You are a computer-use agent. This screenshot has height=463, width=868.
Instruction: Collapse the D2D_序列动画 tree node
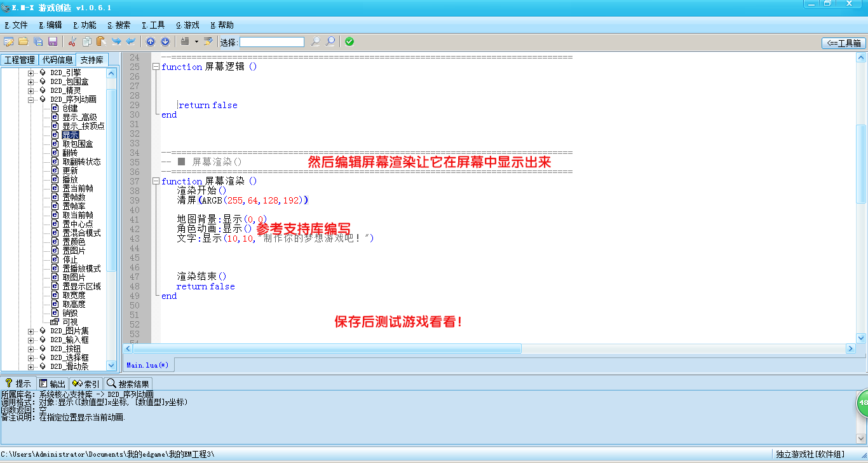pos(31,99)
